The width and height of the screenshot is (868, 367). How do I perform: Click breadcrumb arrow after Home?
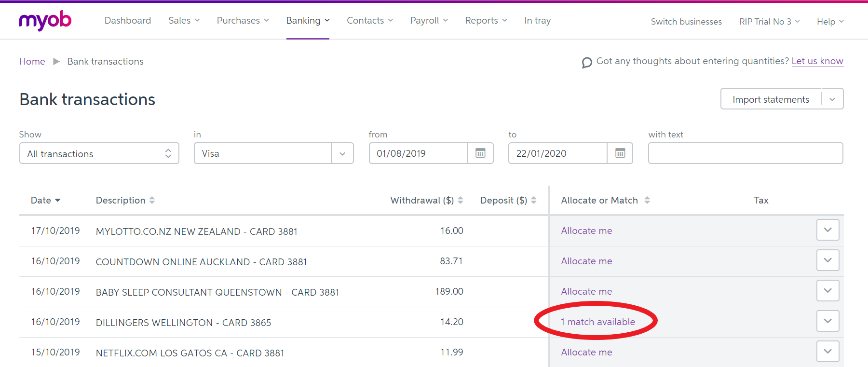(x=56, y=61)
